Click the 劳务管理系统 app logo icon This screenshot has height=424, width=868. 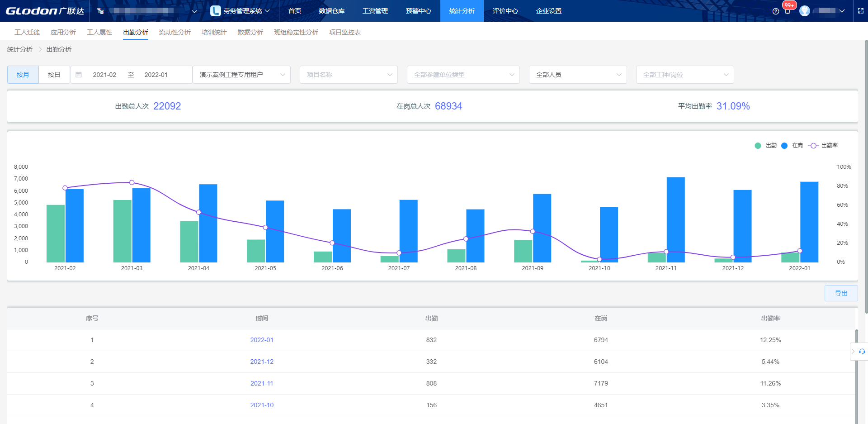tap(216, 11)
